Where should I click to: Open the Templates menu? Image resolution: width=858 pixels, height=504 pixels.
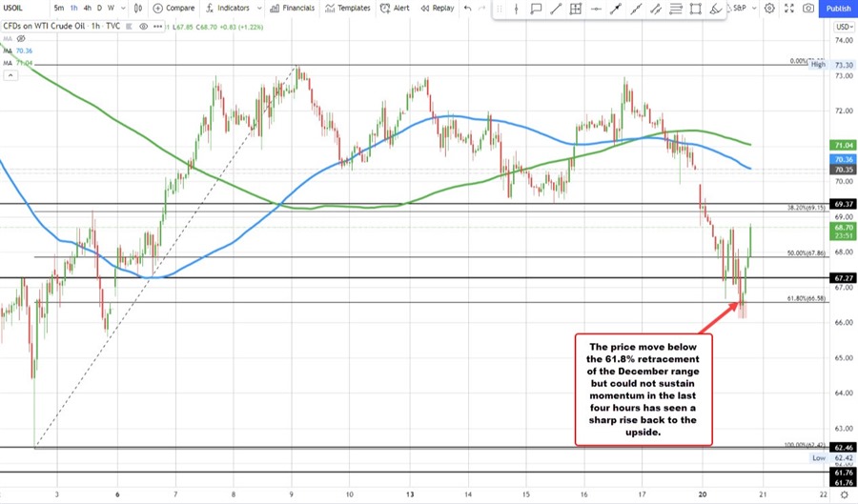(x=345, y=9)
